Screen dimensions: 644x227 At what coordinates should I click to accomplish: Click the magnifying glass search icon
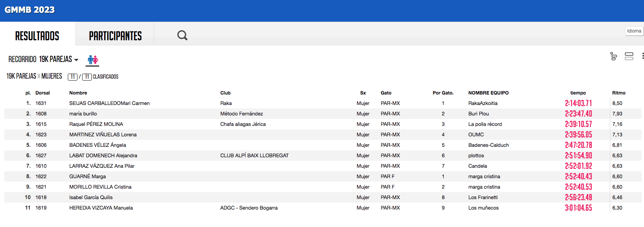click(x=182, y=35)
